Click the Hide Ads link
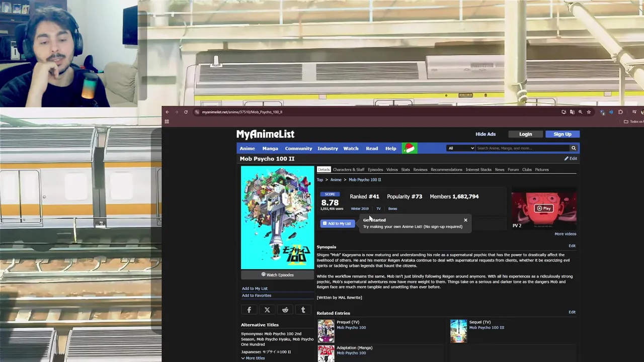 coord(486,134)
